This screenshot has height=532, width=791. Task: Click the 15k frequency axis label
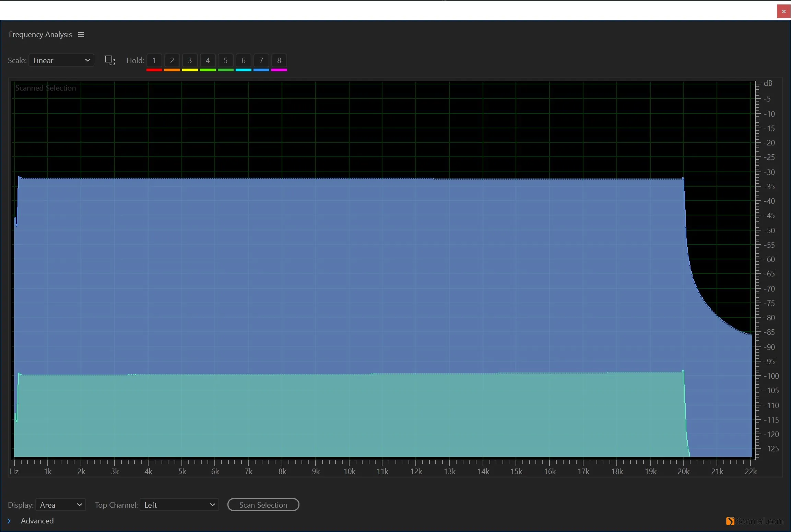516,472
